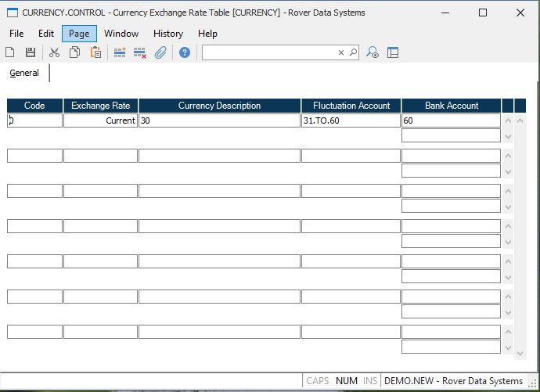This screenshot has width=540, height=392.
Task: Click the layout panel icon at toolbar end
Action: [x=393, y=52]
